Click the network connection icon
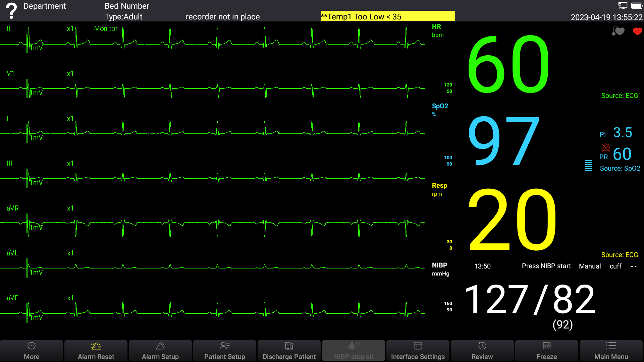Viewport: 644px width, 362px height. (x=623, y=6)
